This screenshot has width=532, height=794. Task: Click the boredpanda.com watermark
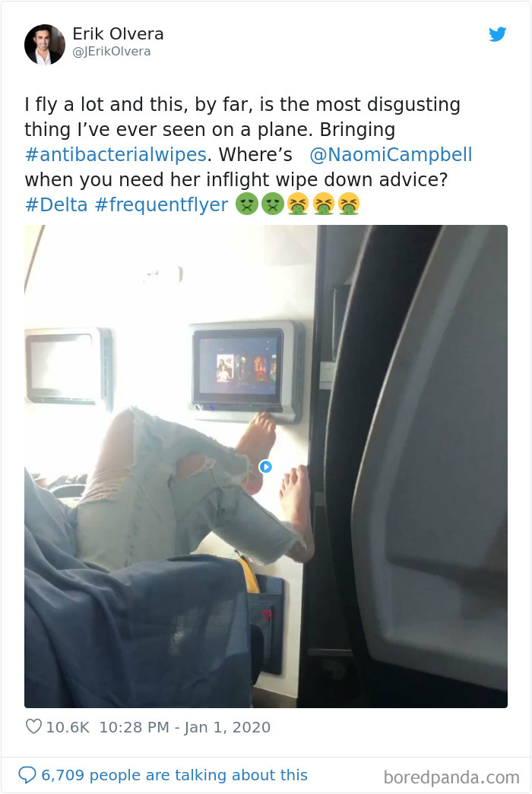point(451,777)
